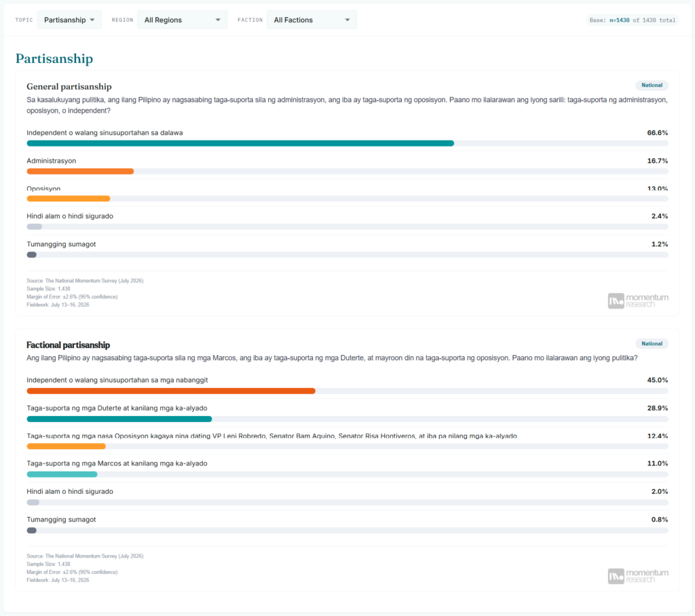Click the National badge on General partisanship
This screenshot has width=695, height=616.
[x=652, y=85]
